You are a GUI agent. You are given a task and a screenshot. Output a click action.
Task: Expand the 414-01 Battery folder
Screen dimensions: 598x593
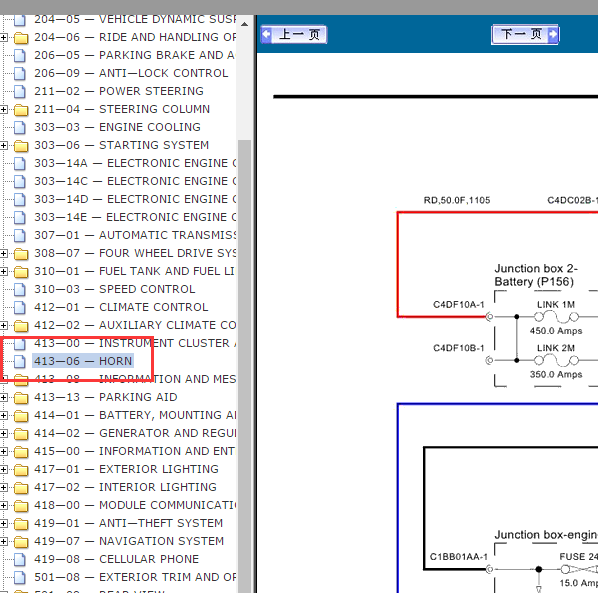pyautogui.click(x=3, y=415)
